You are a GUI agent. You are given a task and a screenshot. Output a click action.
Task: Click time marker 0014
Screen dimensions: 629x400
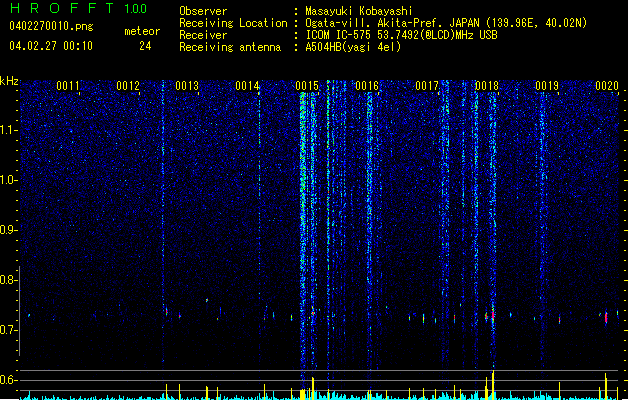[x=247, y=85]
